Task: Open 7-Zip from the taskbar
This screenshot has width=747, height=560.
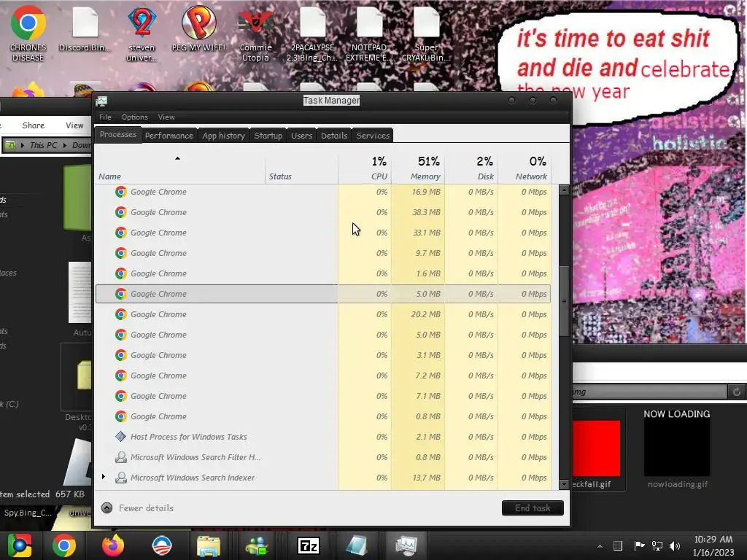Action: click(x=309, y=545)
